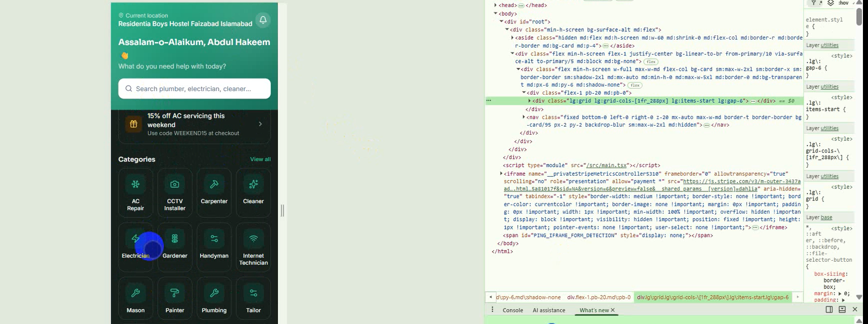Screen dimensions: 868x324
Task: Expand the aside element node
Action: click(513, 37)
